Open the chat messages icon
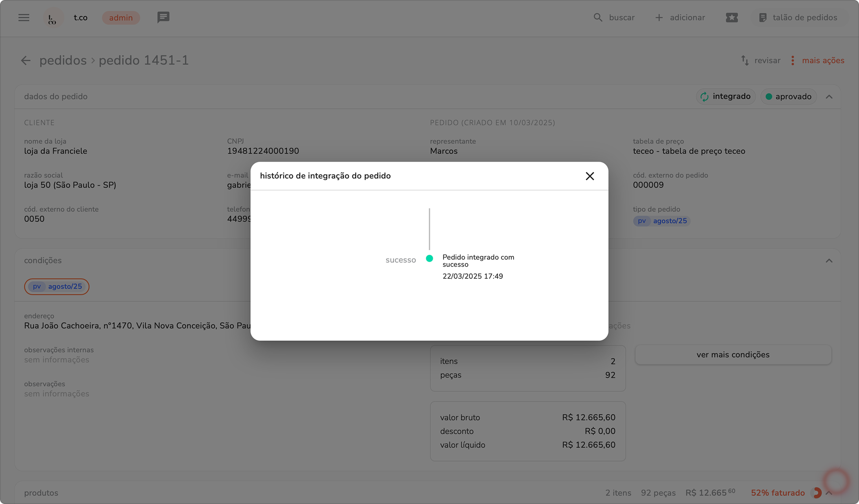859x504 pixels. [x=163, y=17]
